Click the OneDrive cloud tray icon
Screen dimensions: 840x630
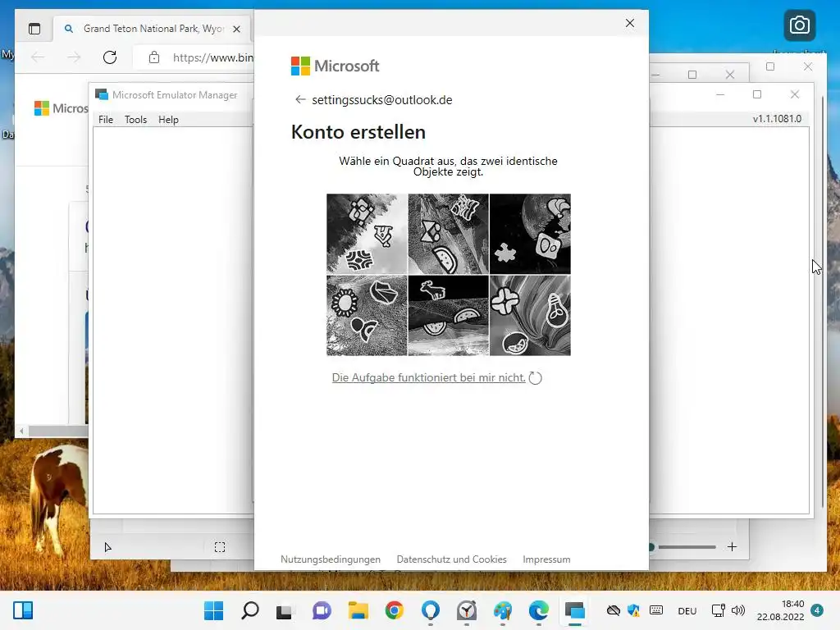[x=613, y=610]
